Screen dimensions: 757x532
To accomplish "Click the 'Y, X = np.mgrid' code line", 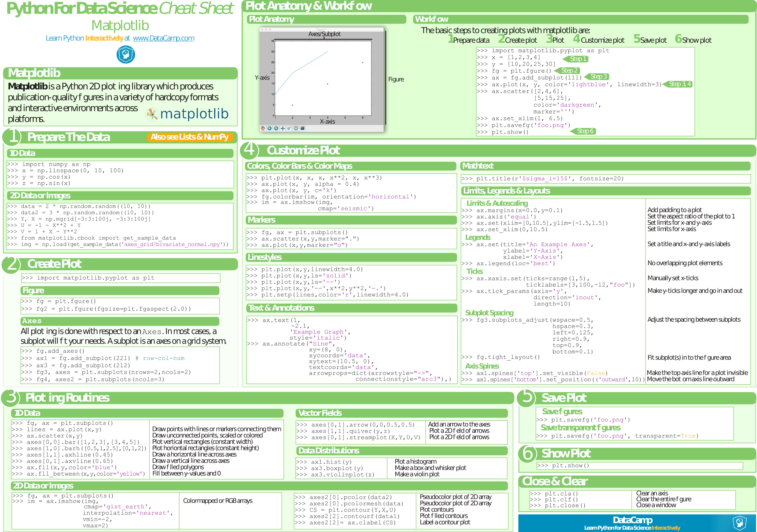I will click(x=79, y=219).
